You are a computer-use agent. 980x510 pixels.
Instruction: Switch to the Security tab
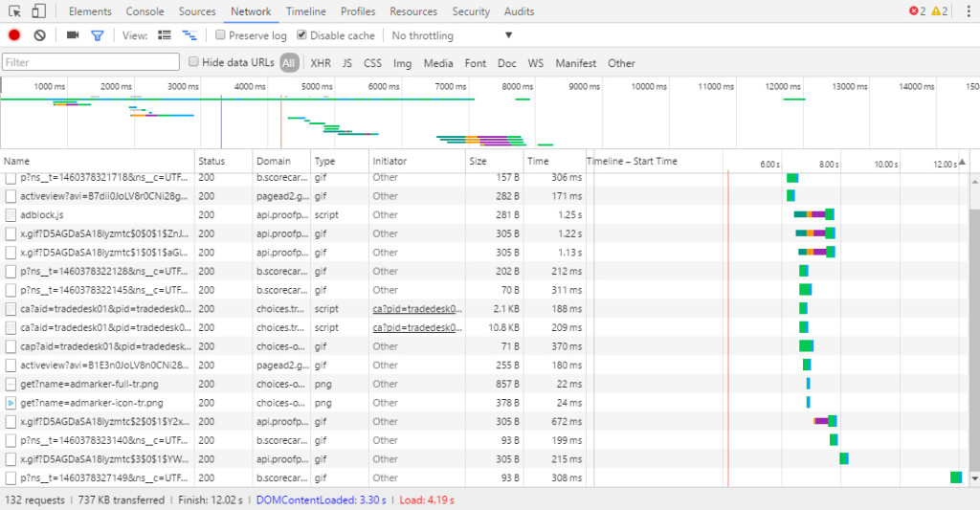pyautogui.click(x=471, y=11)
